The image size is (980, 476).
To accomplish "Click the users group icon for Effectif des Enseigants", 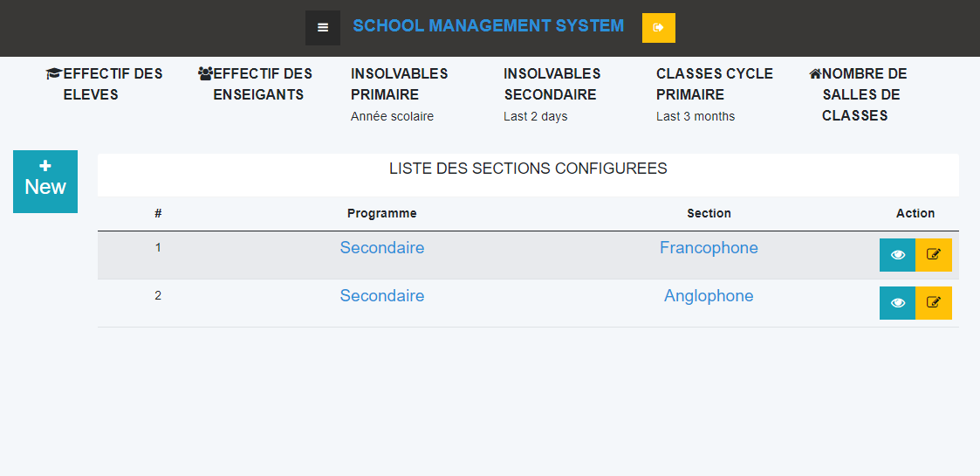I will coord(205,74).
